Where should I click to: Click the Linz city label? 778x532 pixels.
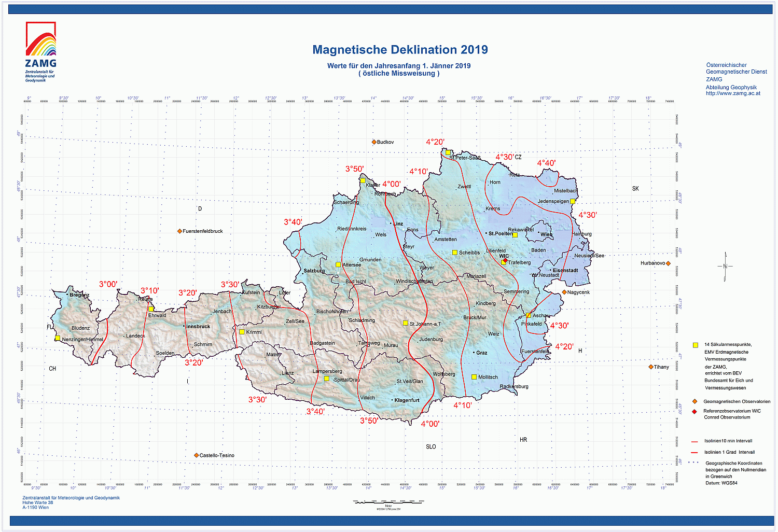click(x=398, y=224)
